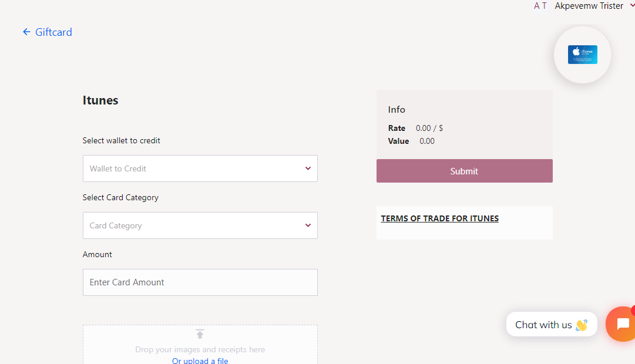Click the Info panel heading
Image resolution: width=635 pixels, height=364 pixels.
point(397,109)
